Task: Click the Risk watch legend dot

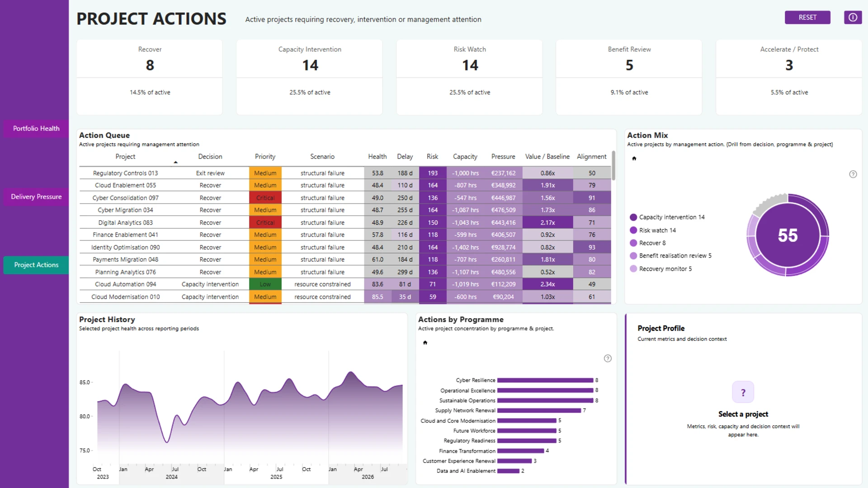Action: [633, 230]
